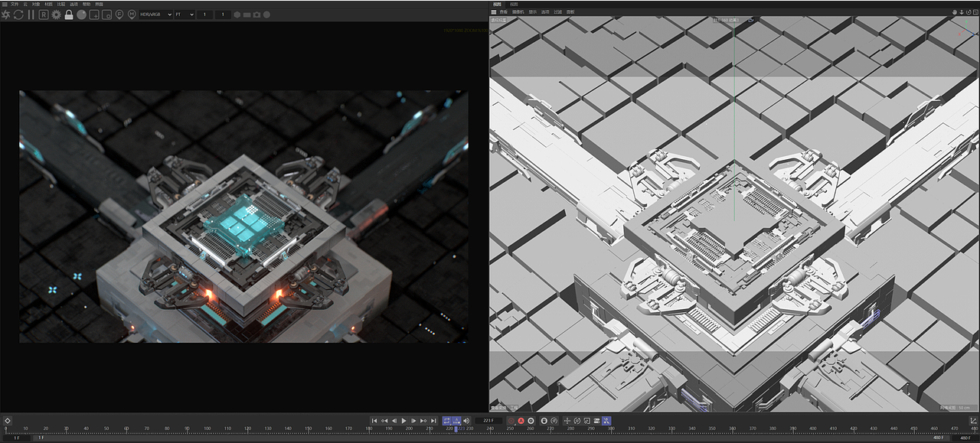Screen dimensions: 980x443
Task: Click the gray circle icon ending Live Viewer toolbar
Action: [266, 15]
